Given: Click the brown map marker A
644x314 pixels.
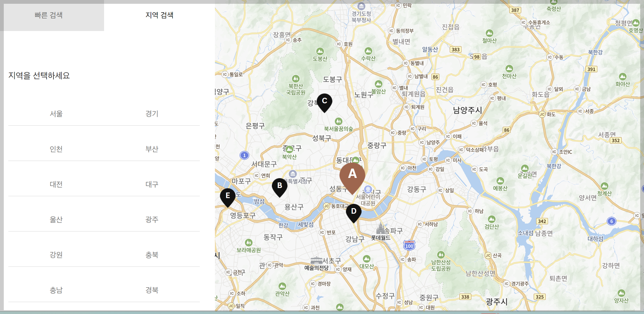Looking at the screenshot, I should coord(352,175).
